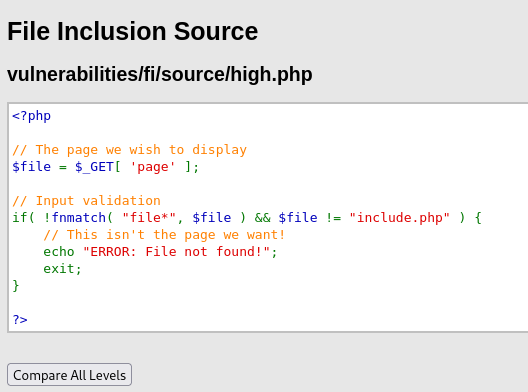Click the && operator in the if statement
Image resolution: width=528 pixels, height=392 pixels.
263,218
